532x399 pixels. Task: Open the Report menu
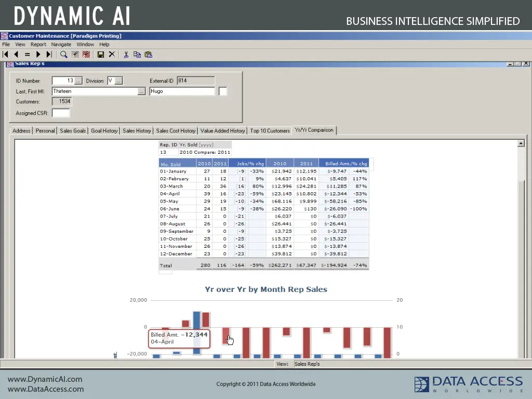(38, 45)
